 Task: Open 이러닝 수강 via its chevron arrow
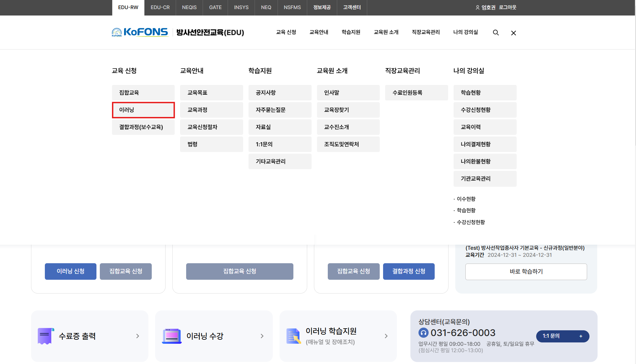coord(262,336)
